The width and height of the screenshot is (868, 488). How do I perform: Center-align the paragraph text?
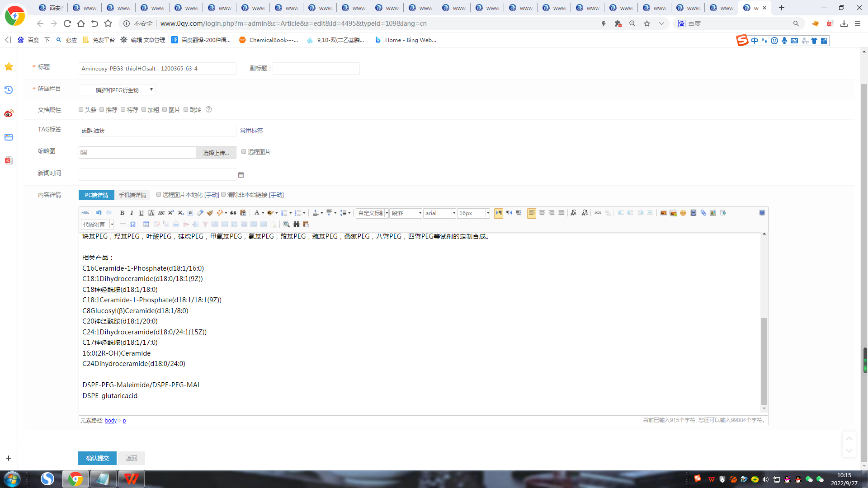click(542, 213)
